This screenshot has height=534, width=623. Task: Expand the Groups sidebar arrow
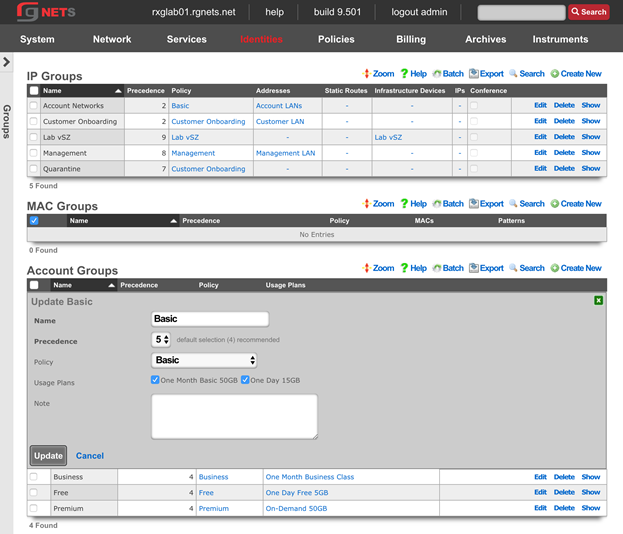point(7,62)
